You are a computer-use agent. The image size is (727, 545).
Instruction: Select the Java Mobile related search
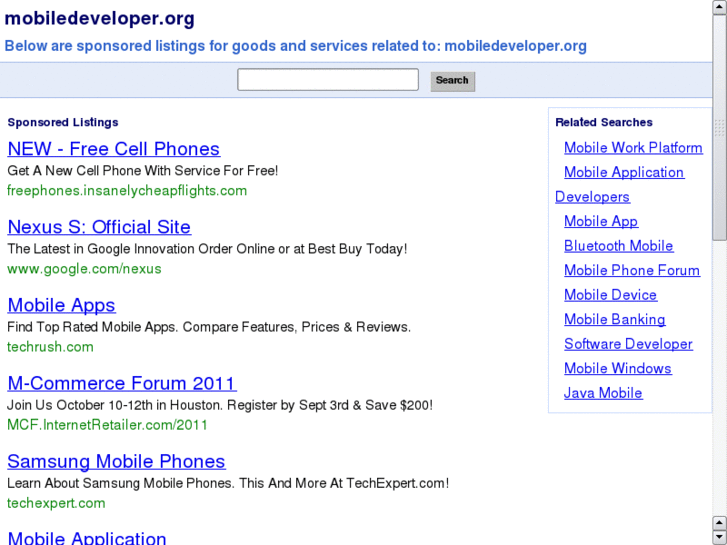tap(603, 393)
